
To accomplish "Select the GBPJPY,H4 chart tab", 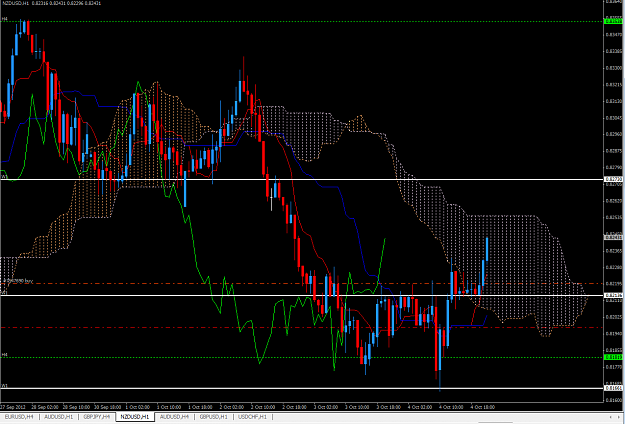I will click(97, 417).
